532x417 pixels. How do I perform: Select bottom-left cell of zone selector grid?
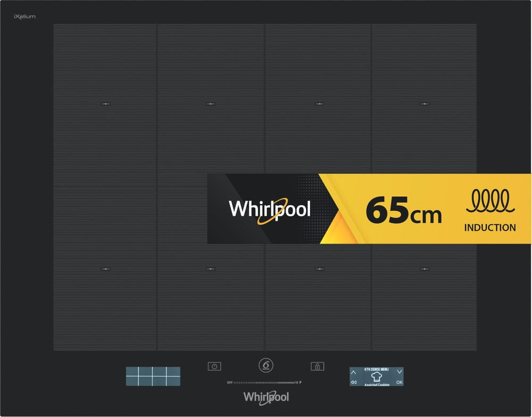tap(132, 381)
